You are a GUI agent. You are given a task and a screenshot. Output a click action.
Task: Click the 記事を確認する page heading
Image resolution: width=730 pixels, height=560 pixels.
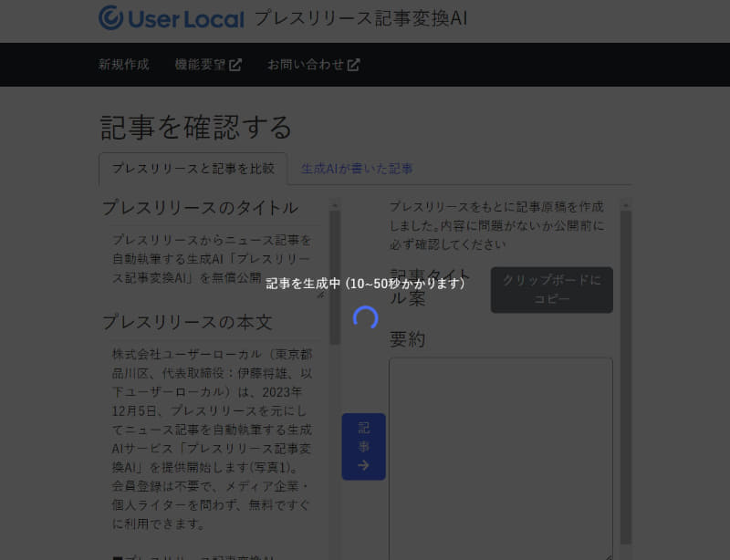194,128
